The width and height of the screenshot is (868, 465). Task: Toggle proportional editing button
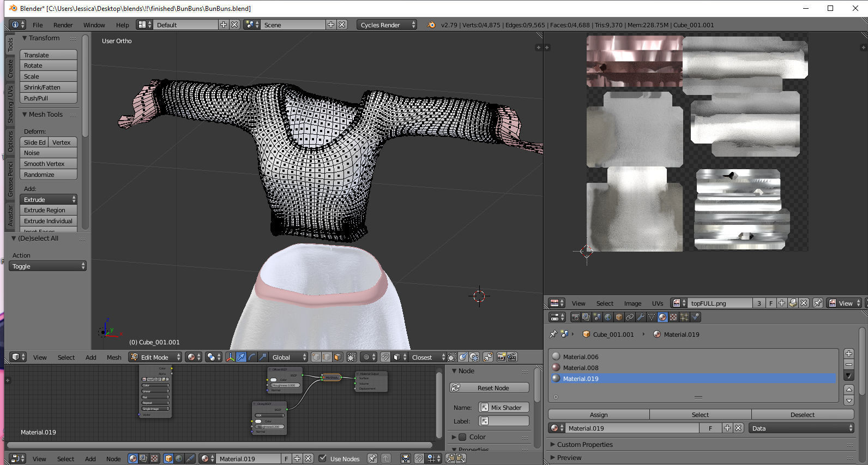point(369,357)
